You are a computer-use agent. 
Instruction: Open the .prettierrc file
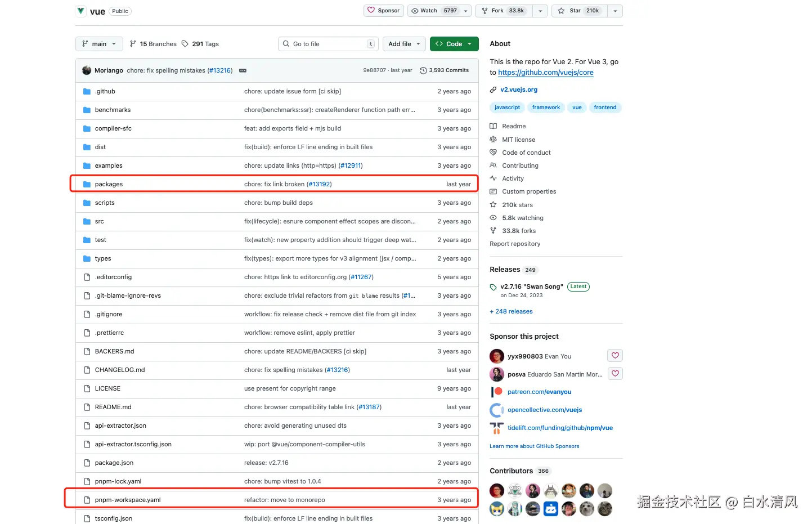(109, 333)
